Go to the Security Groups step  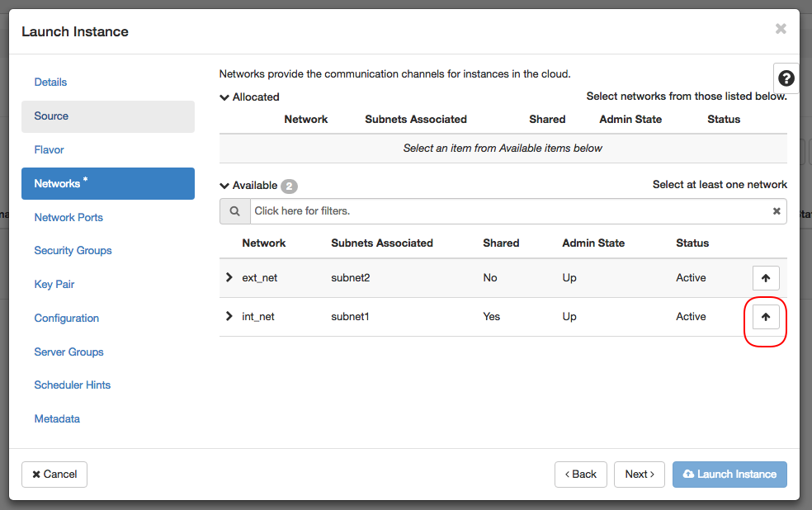[x=108, y=251]
